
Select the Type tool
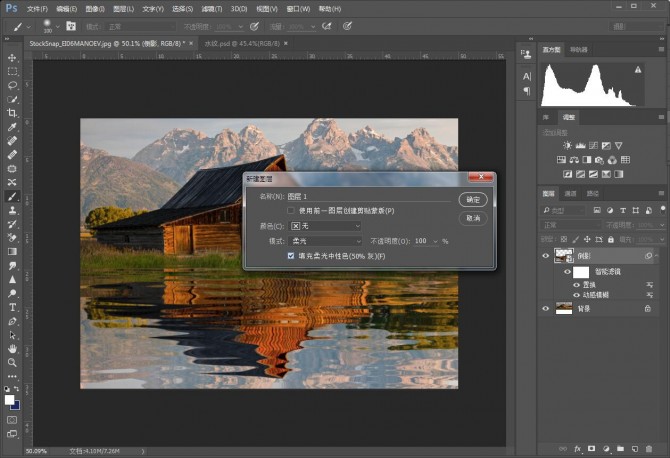coord(12,307)
